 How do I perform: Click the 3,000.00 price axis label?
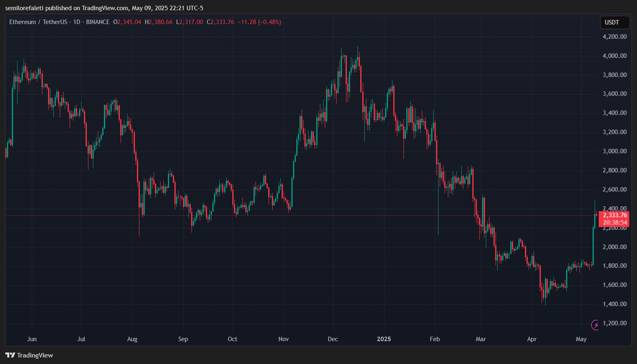click(615, 151)
